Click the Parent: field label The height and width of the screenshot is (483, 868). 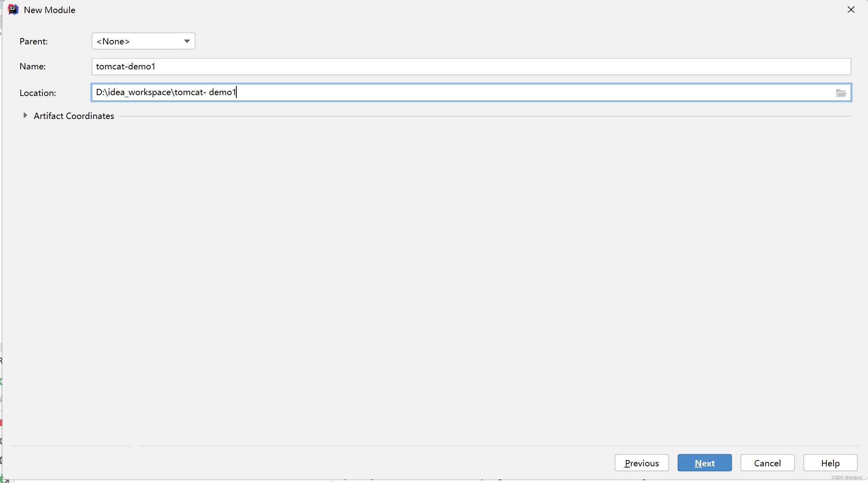[34, 41]
